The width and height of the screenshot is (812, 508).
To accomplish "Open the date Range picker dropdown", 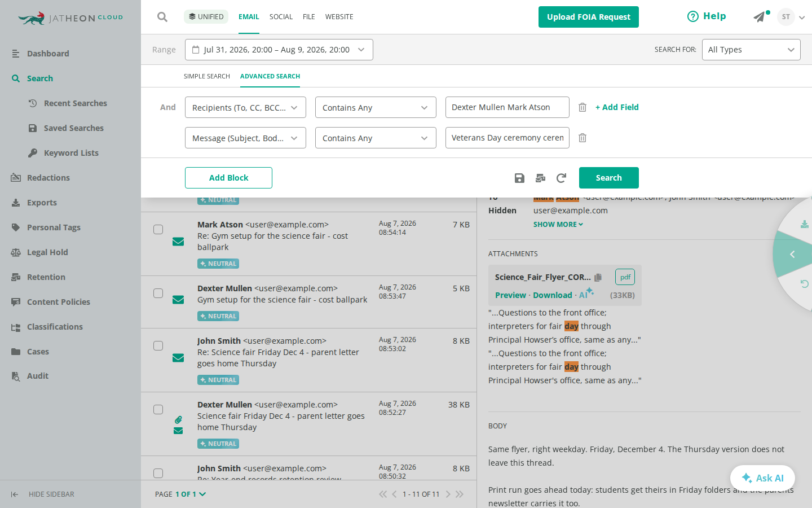I will tap(279, 50).
